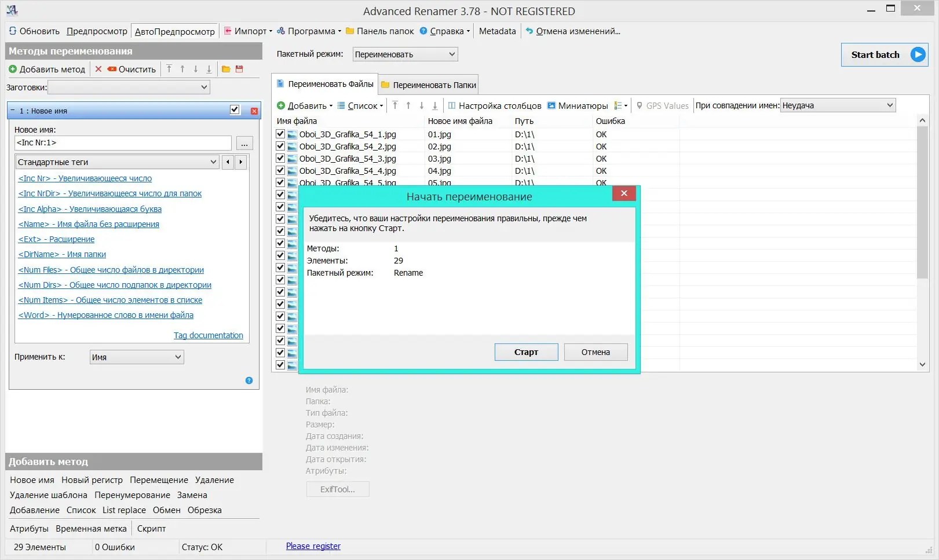Open Панель папок folder panel

[x=380, y=31]
